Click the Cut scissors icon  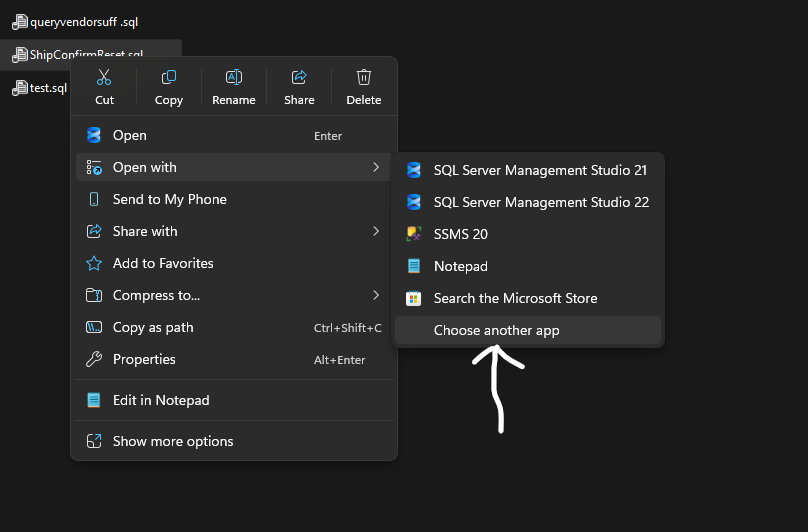coord(104,78)
